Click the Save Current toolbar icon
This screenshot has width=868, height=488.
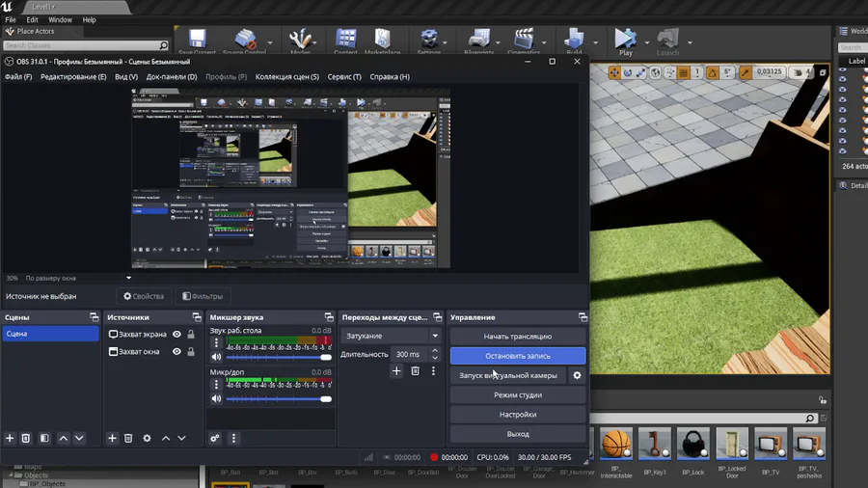click(x=197, y=41)
